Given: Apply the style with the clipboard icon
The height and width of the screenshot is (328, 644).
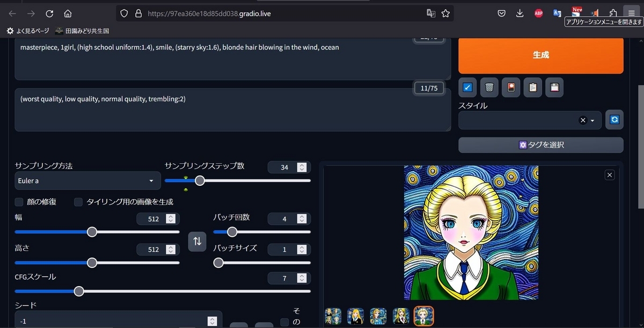Looking at the screenshot, I should 532,87.
